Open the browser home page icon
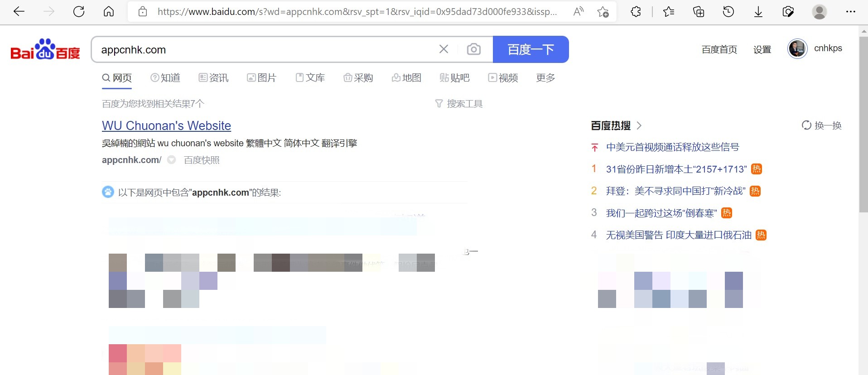Viewport: 868px width, 375px height. pos(109,12)
